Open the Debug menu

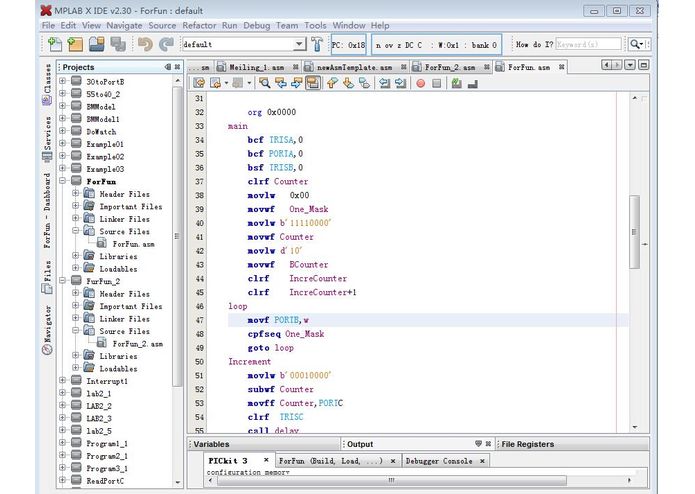(x=257, y=25)
